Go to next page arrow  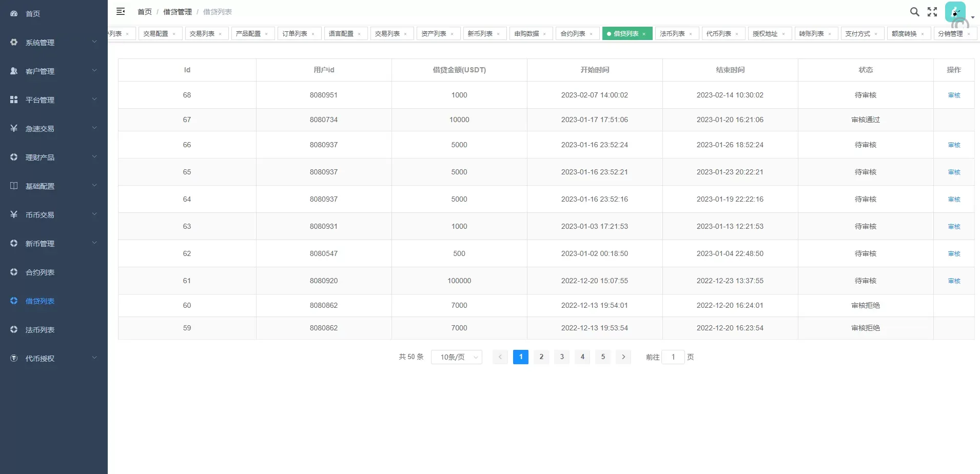(x=623, y=357)
